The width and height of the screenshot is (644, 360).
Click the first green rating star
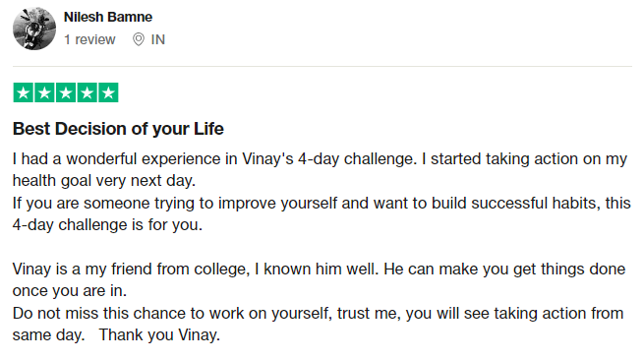tap(24, 92)
